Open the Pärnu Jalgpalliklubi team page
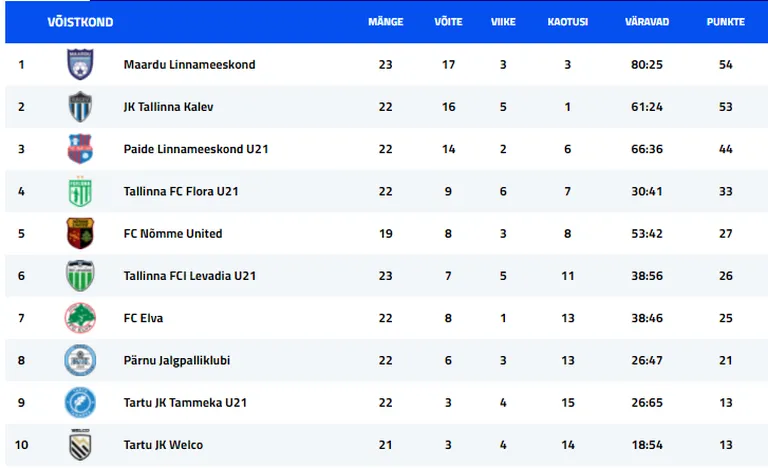 point(177,360)
